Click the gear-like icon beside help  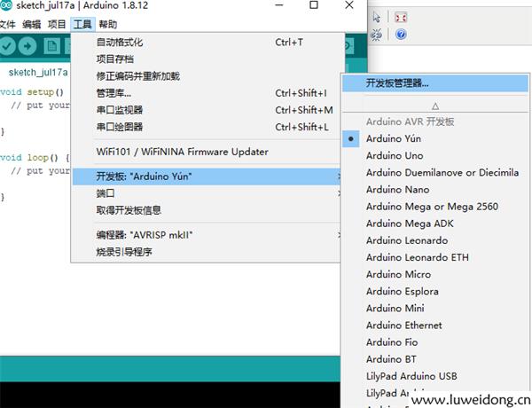point(376,35)
